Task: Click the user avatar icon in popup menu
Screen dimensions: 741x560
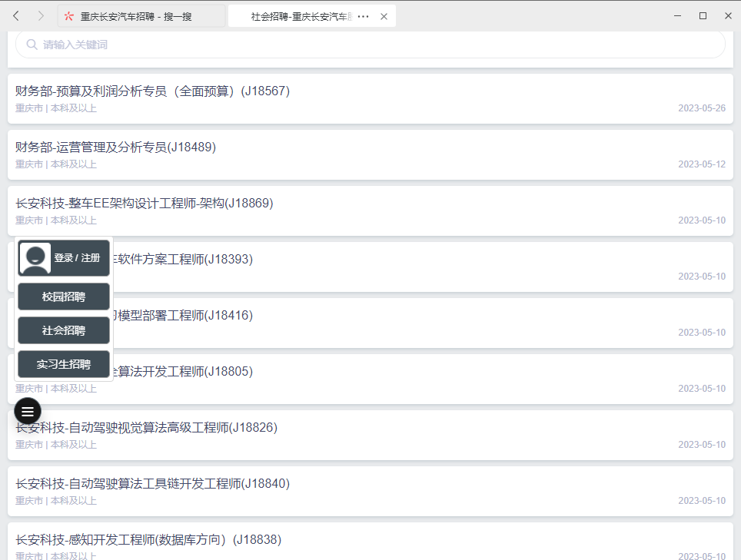Action: pos(35,258)
